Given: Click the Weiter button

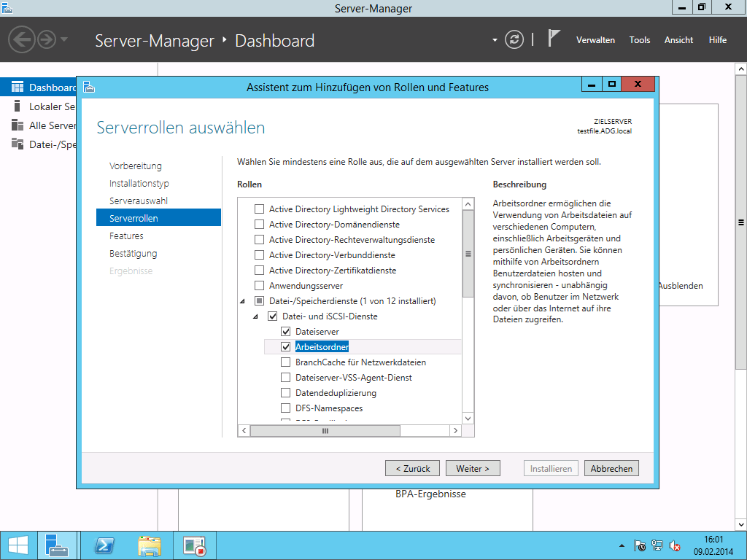Looking at the screenshot, I should tap(473, 468).
